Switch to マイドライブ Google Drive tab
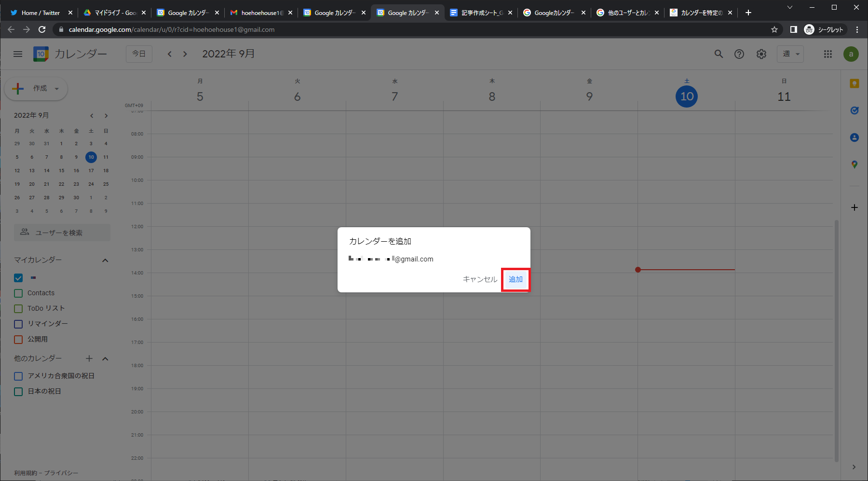 tap(115, 13)
